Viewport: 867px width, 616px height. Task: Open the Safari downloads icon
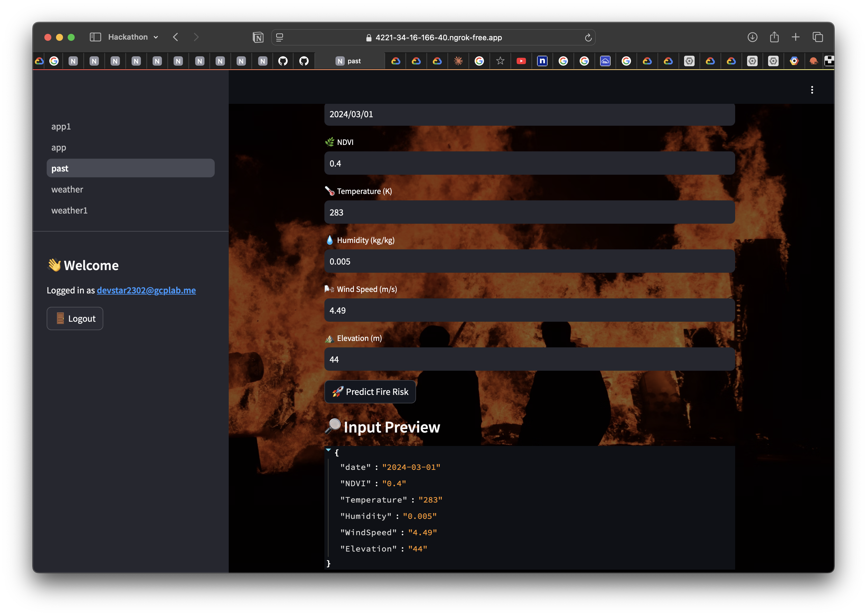752,37
